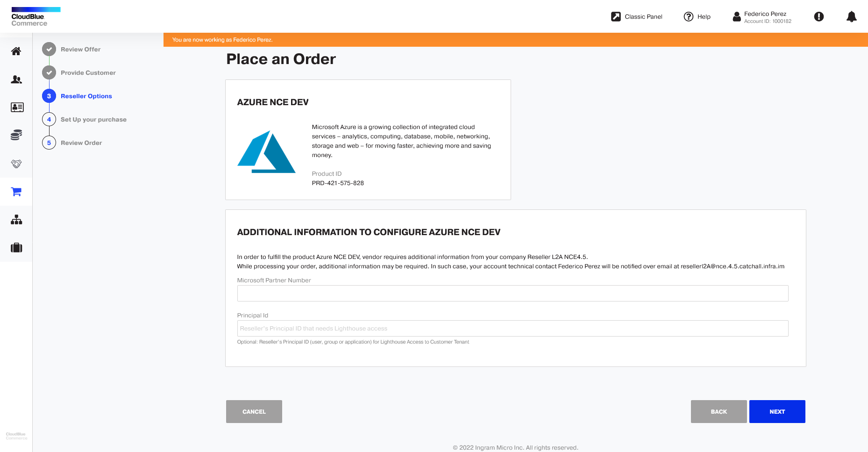Open the handshake partners icon in sidebar
868x452 pixels.
tap(16, 164)
